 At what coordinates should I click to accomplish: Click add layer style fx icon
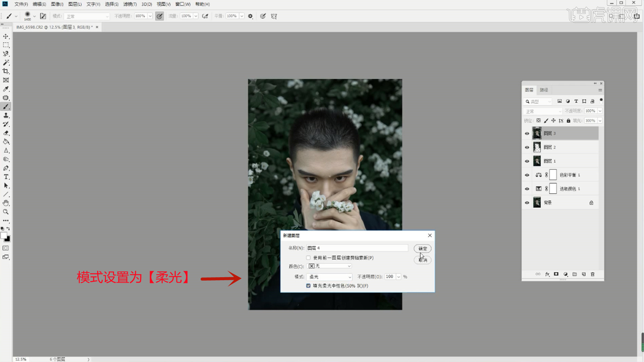pos(547,274)
